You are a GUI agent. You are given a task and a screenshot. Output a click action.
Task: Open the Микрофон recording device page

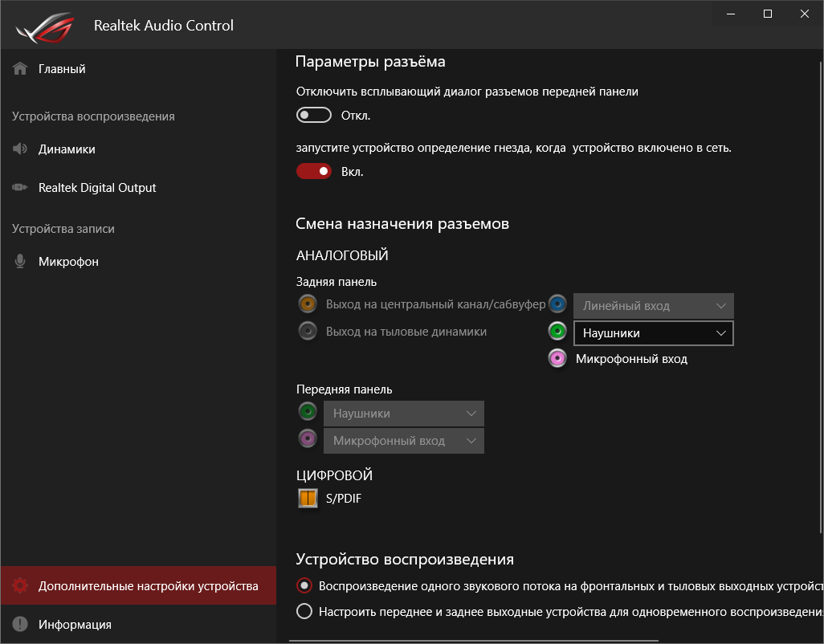tap(68, 262)
